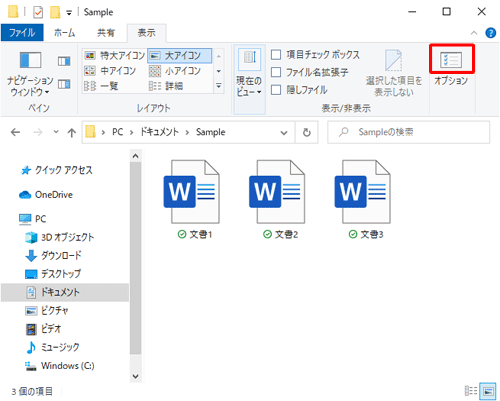
Task: Select Details (詳細) layout
Action: tap(166, 86)
